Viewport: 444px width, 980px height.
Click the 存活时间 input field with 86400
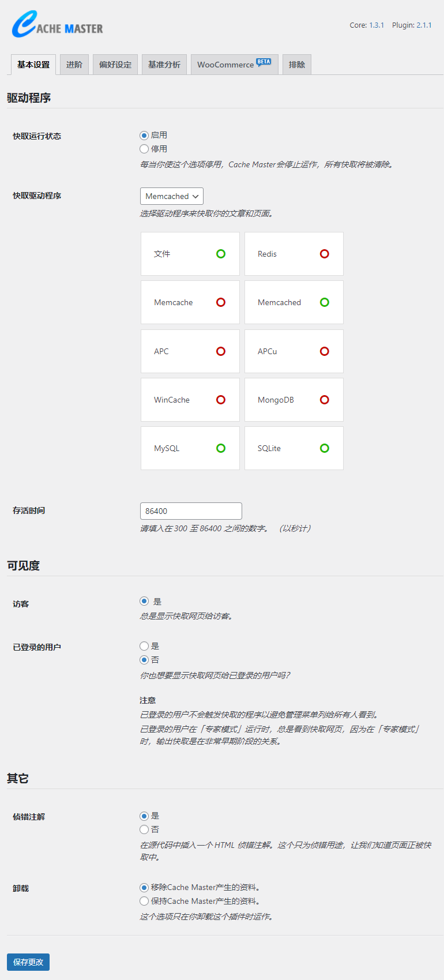pyautogui.click(x=191, y=511)
